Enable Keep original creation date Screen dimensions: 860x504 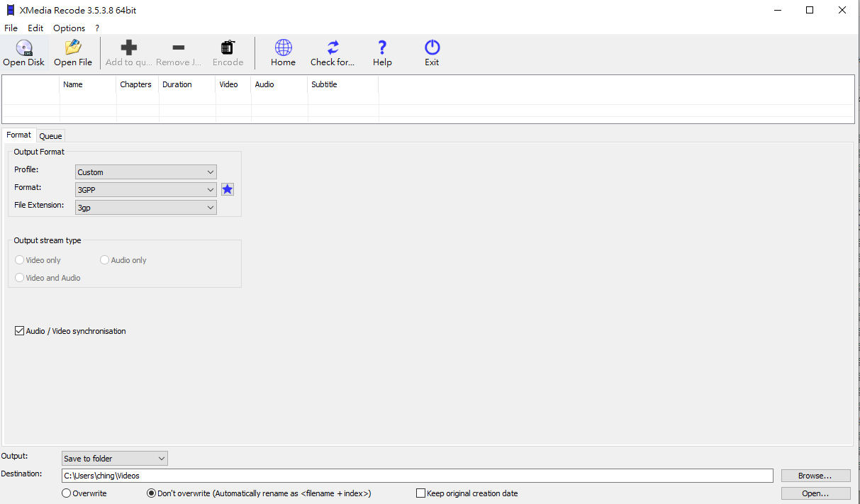[420, 493]
